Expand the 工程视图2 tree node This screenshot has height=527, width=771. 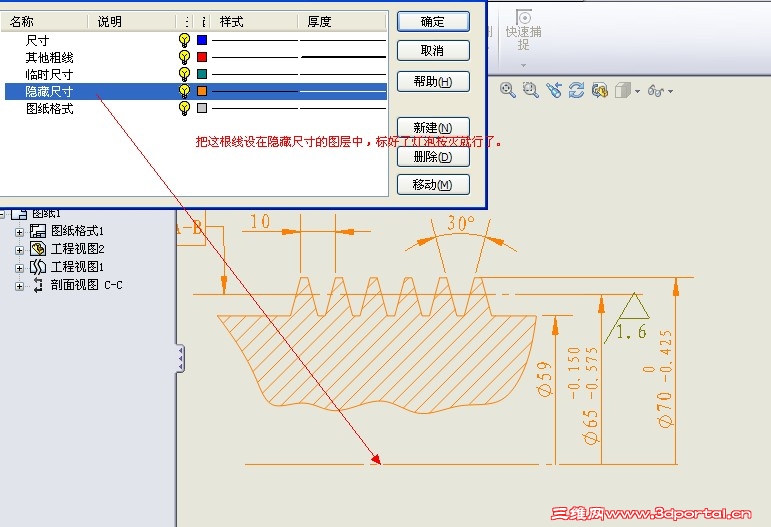click(19, 250)
